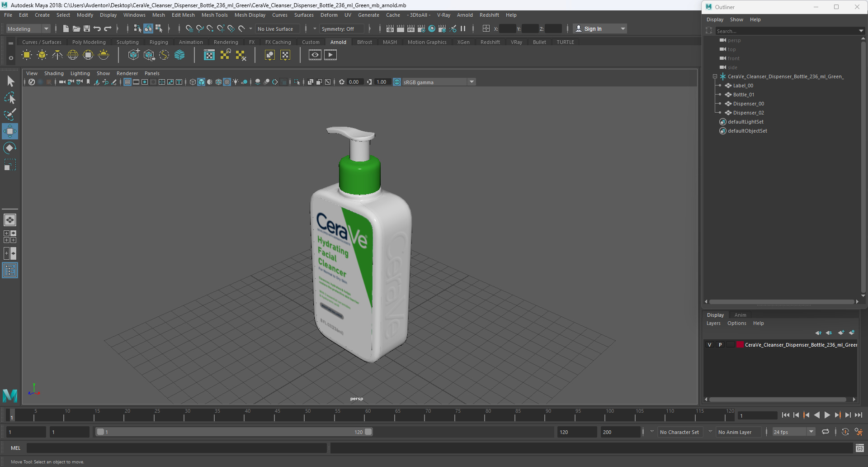
Task: Click single-pane layout icon
Action: [x=10, y=220]
